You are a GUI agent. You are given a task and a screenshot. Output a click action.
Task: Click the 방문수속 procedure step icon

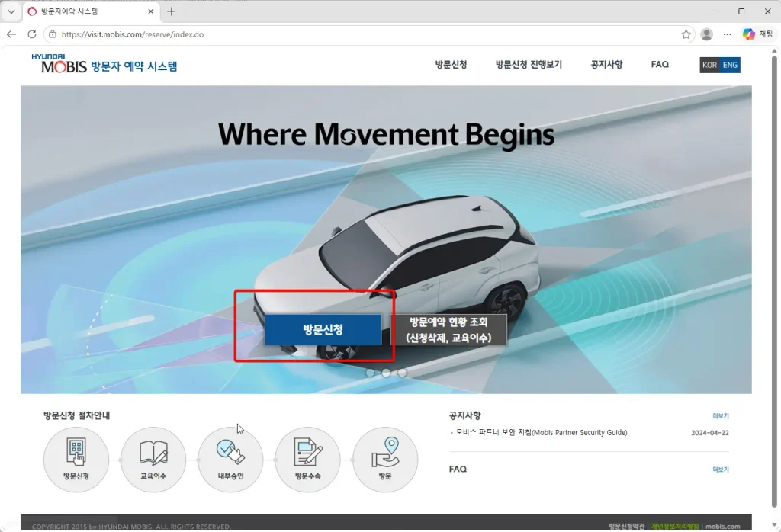click(308, 460)
